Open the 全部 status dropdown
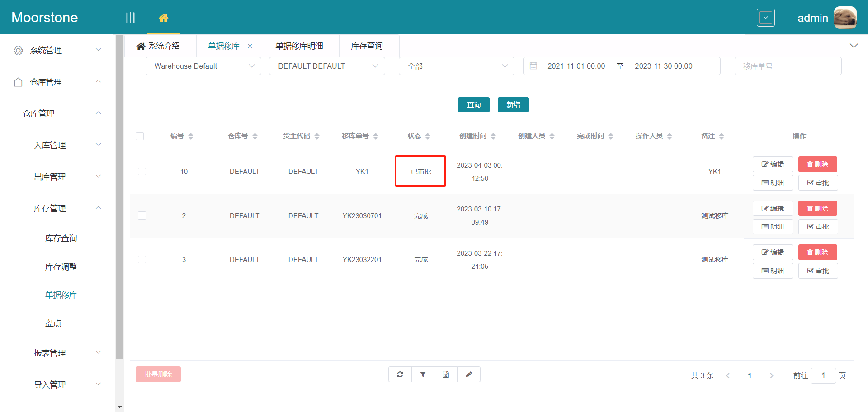 pos(456,66)
